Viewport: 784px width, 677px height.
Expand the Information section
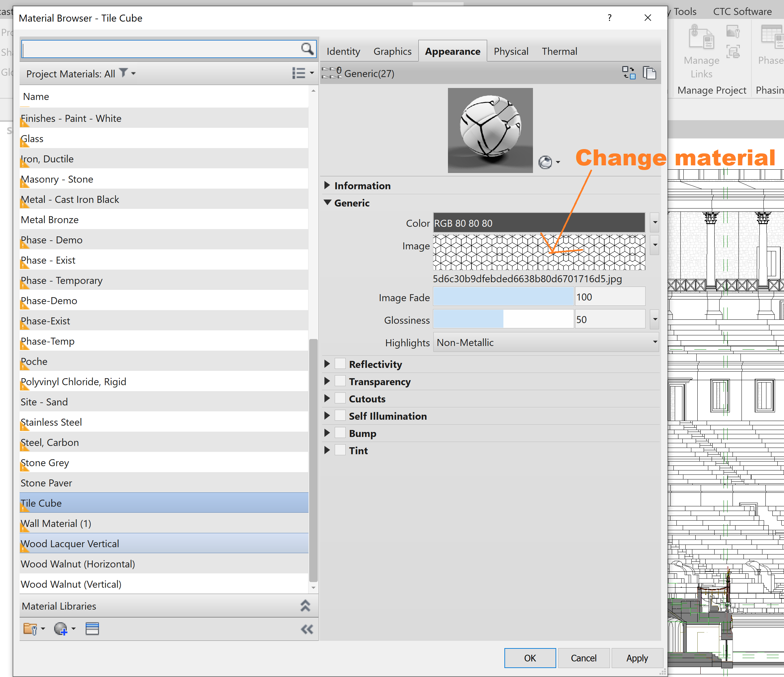click(327, 185)
